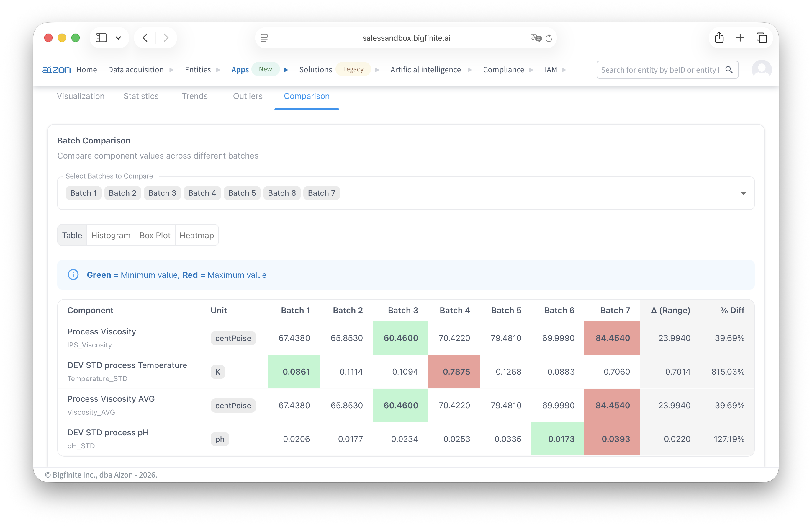Switch view to Histogram
812x526 pixels.
[111, 235]
